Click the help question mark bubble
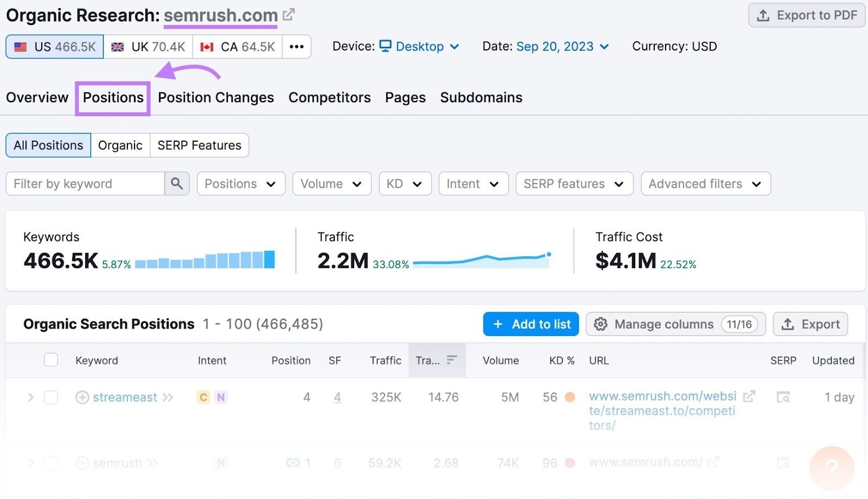 (x=831, y=467)
